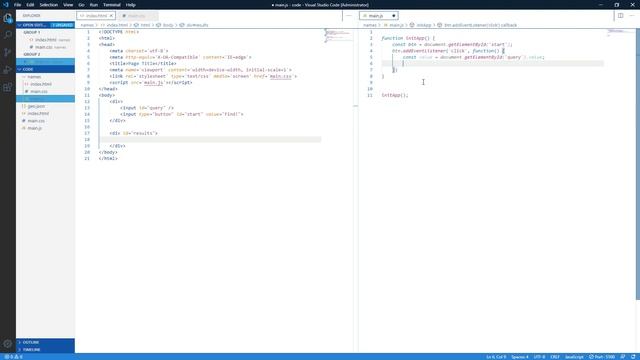The width and height of the screenshot is (640, 360).
Task: Switch to the index.html editor tab
Action: coord(96,16)
